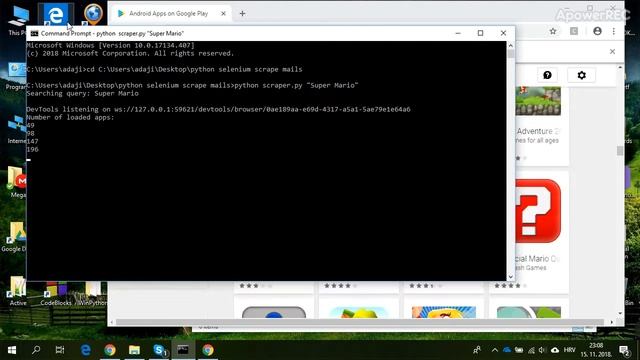
Task: Launch Edge from the taskbar
Action: tap(85, 350)
